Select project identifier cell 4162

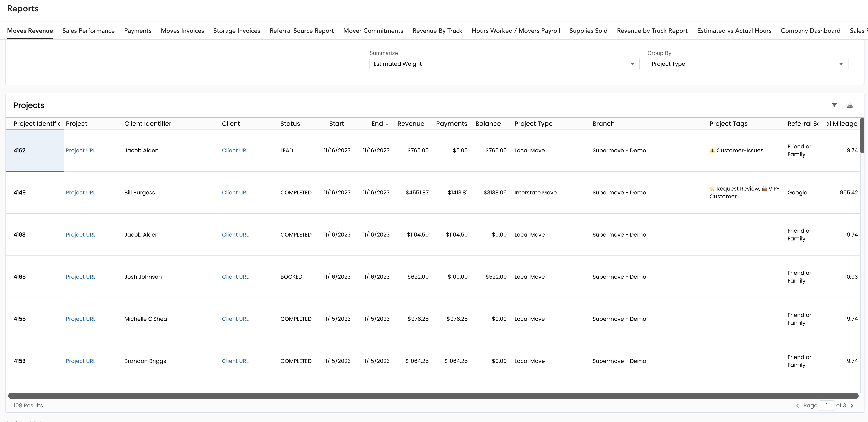[x=35, y=151]
